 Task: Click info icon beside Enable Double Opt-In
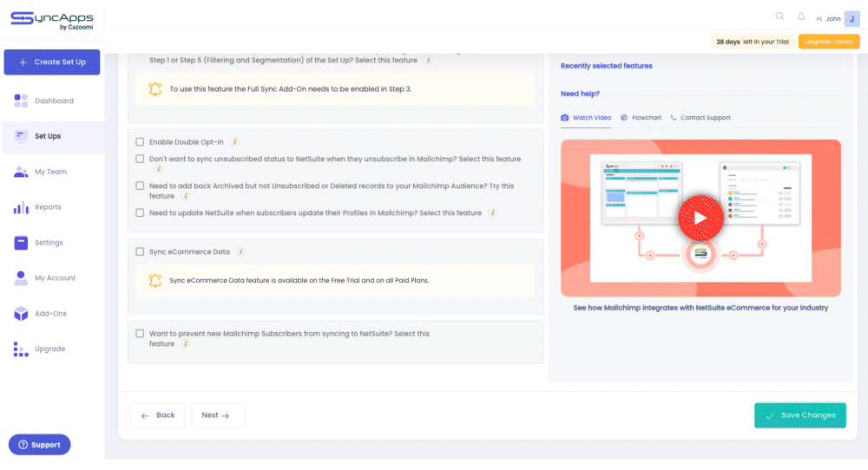[x=234, y=142]
